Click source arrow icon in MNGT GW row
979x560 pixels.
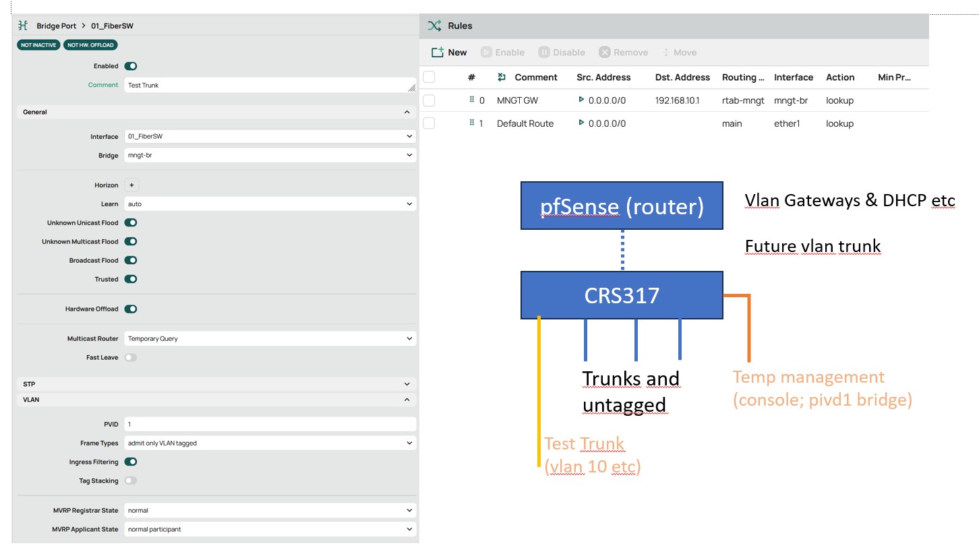581,100
